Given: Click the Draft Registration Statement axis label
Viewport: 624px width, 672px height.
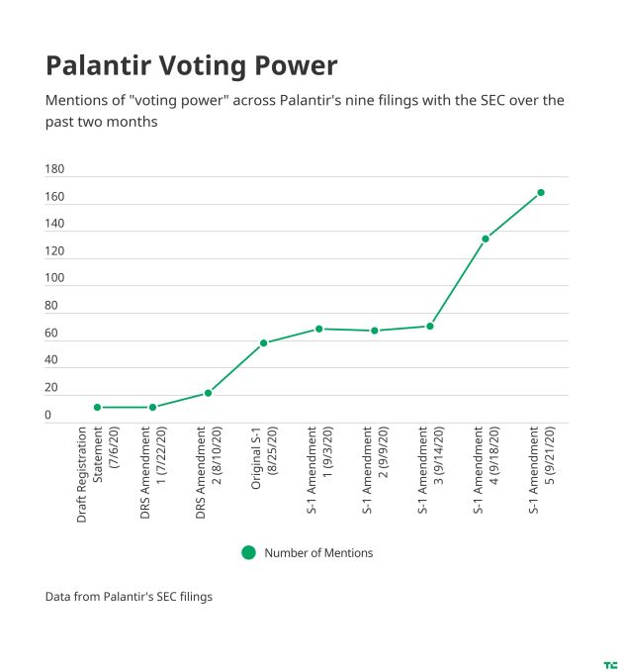Looking at the screenshot, I should click(97, 473).
